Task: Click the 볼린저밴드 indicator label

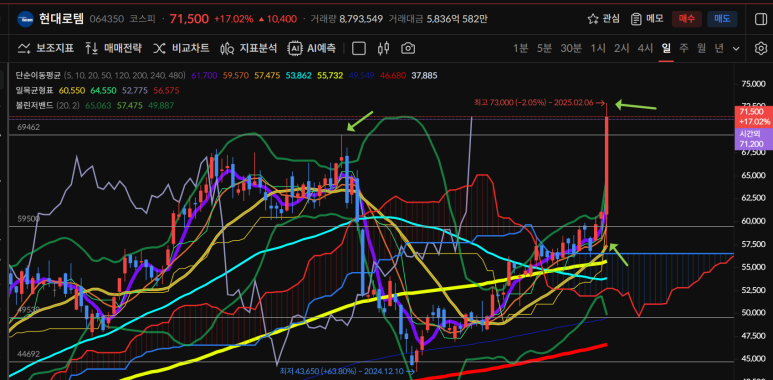Action: click(x=35, y=105)
